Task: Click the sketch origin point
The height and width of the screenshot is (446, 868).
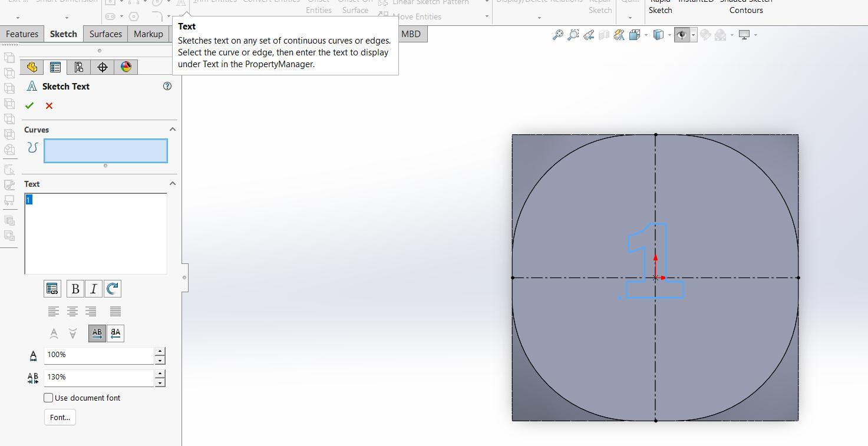Action: [x=655, y=277]
